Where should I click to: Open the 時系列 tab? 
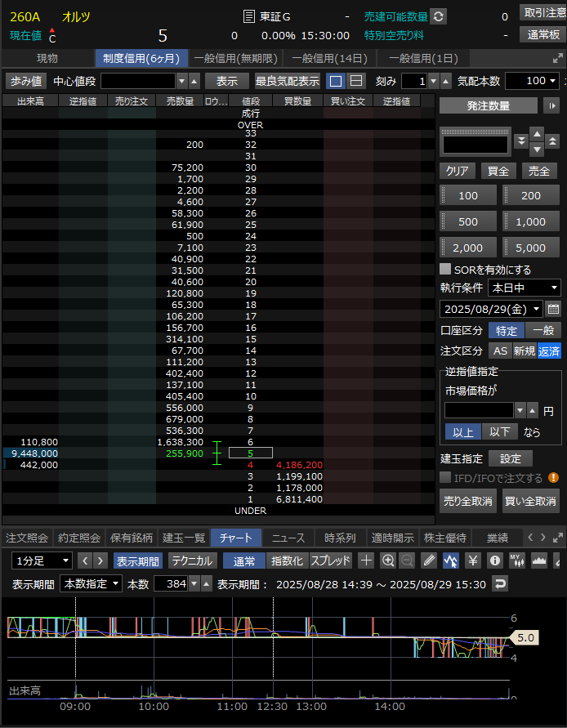[x=341, y=538]
